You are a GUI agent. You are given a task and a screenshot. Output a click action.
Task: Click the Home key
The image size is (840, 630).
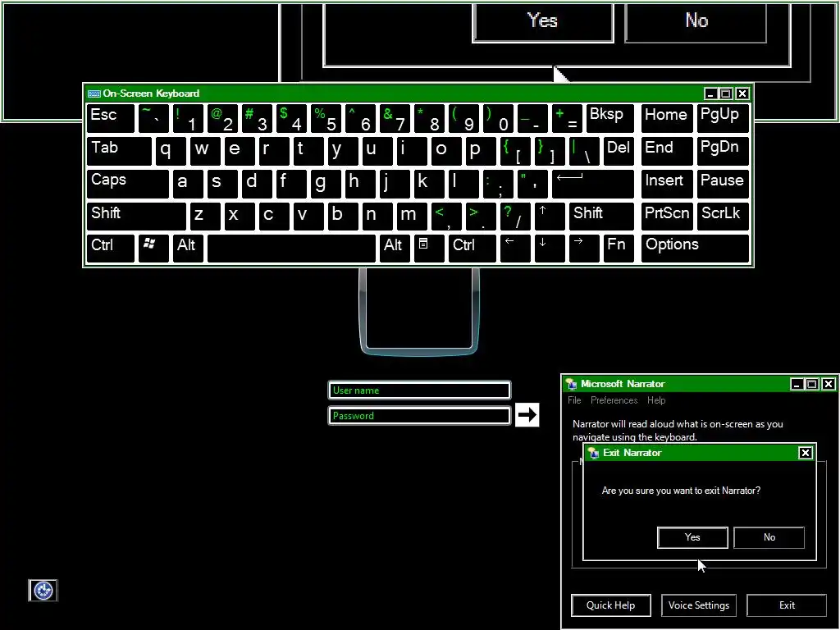pyautogui.click(x=667, y=118)
